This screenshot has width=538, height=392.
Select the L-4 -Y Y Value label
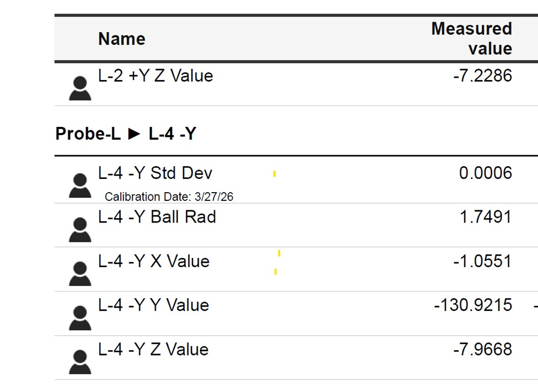153,305
